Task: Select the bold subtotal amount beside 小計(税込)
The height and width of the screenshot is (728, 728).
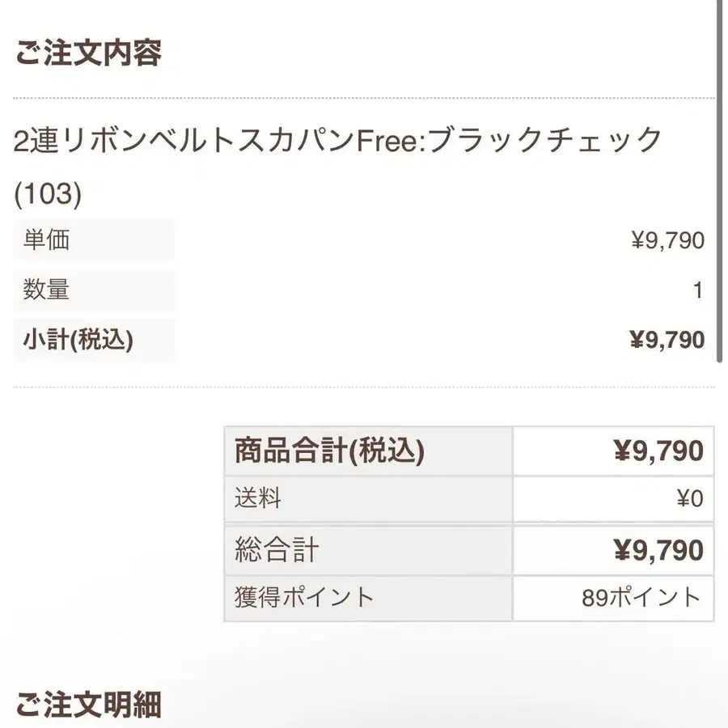Action: tap(667, 341)
